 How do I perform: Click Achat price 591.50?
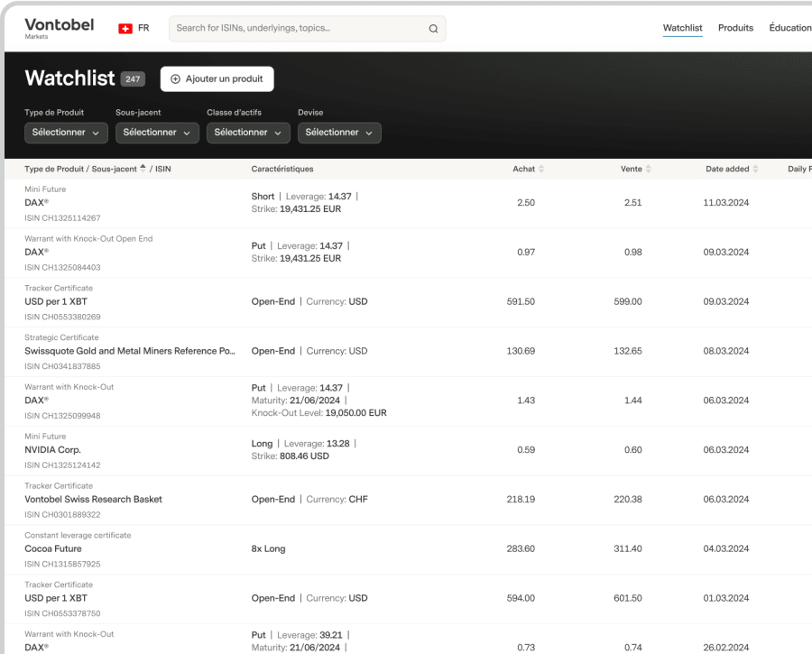521,301
